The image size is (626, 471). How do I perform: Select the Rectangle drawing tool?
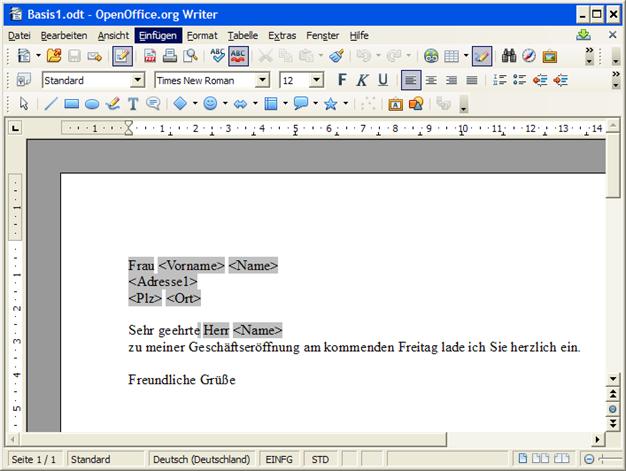[x=72, y=103]
